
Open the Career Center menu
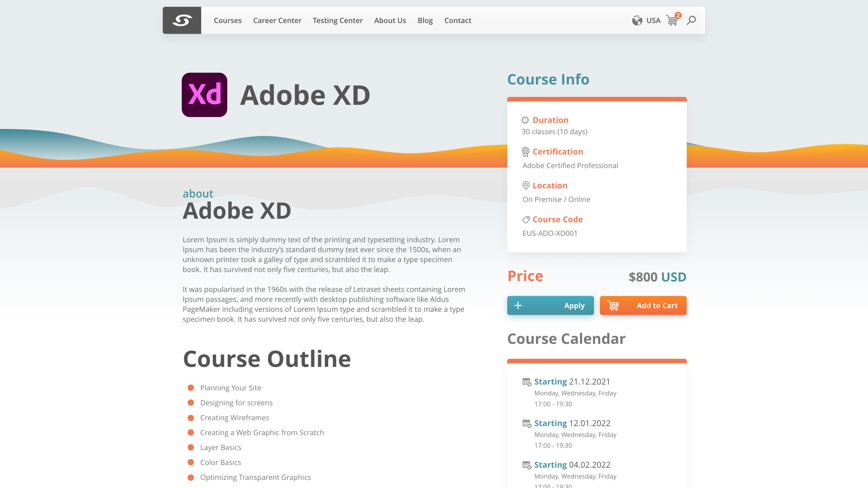point(277,21)
